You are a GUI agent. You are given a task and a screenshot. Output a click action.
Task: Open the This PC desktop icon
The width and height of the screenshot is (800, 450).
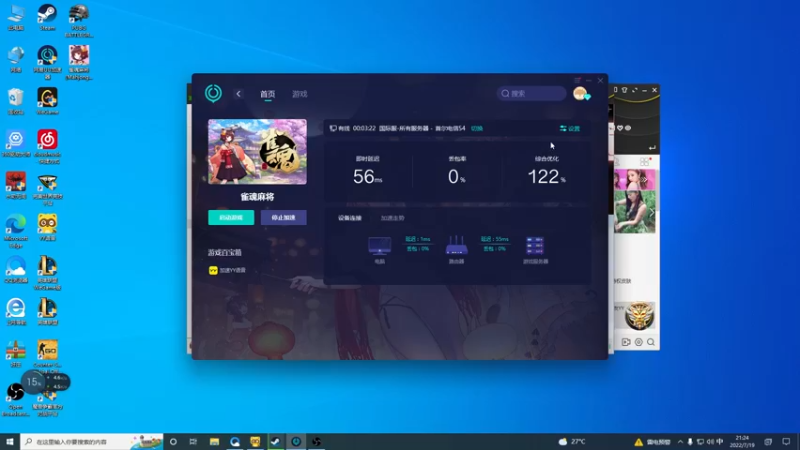[16, 17]
